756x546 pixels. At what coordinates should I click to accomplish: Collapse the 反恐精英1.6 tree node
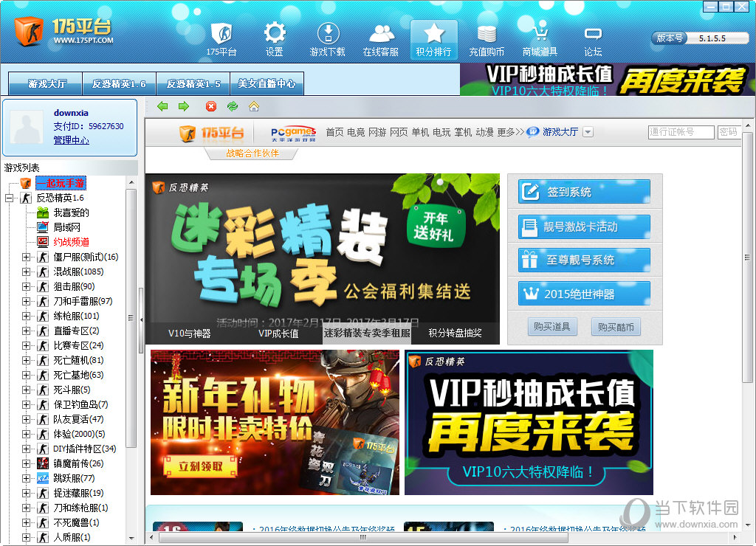(9, 198)
